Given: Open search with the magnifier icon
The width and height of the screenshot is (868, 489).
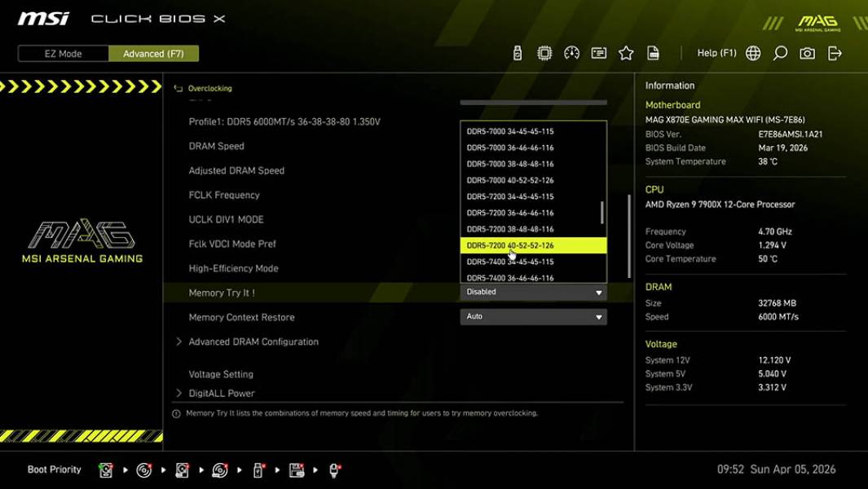Looking at the screenshot, I should [x=779, y=52].
